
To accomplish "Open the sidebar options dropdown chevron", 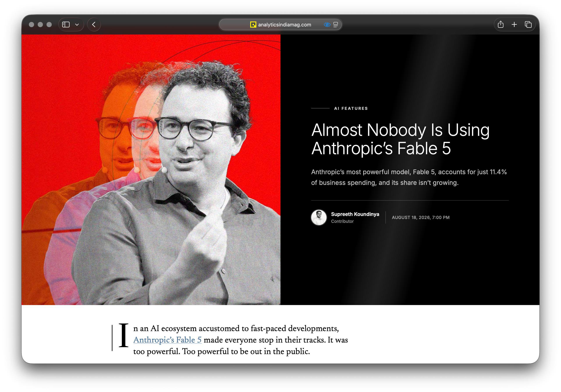I will point(77,25).
